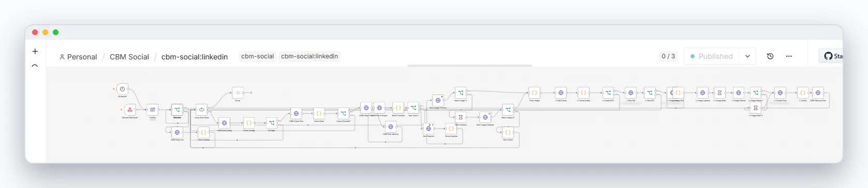This screenshot has width=868, height=188.
Task: Click the cbm-social:linkedin workflow name
Action: tap(195, 57)
